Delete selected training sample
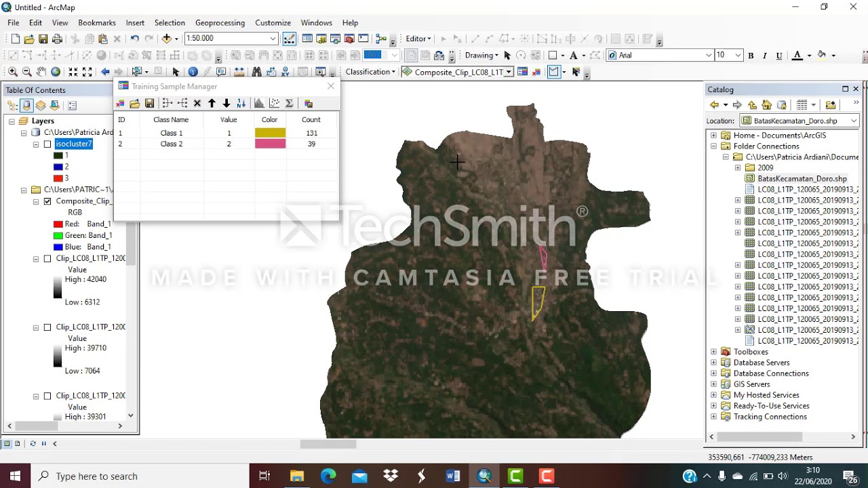 click(197, 104)
